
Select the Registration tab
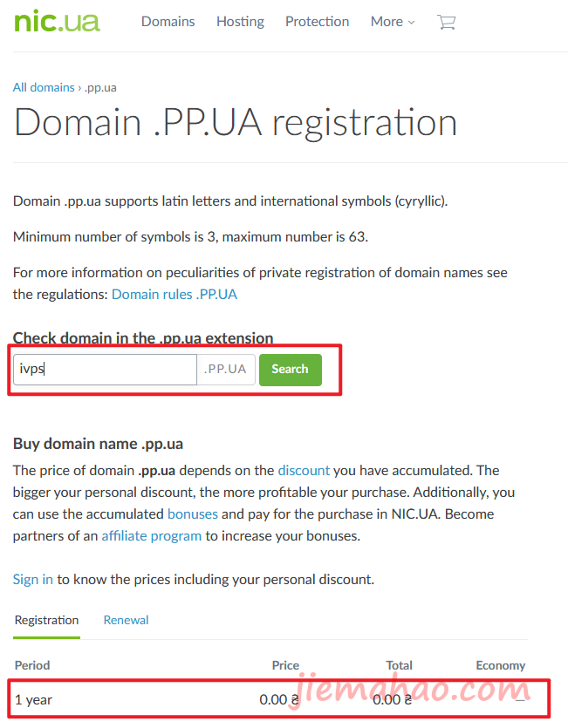[x=46, y=620]
